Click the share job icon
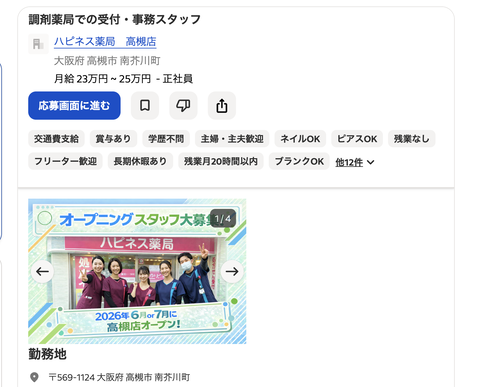Image resolution: width=499 pixels, height=387 pixels. tap(222, 106)
